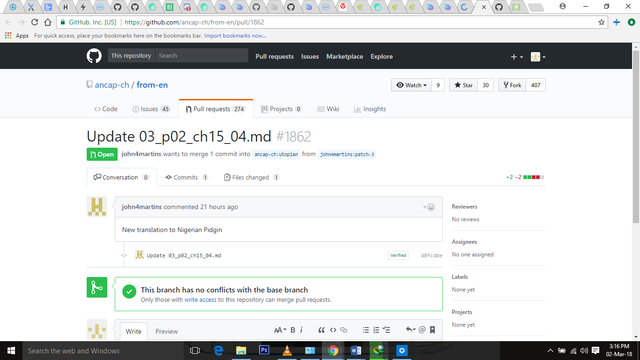Insert code via comment toolbar icon

pos(333,330)
